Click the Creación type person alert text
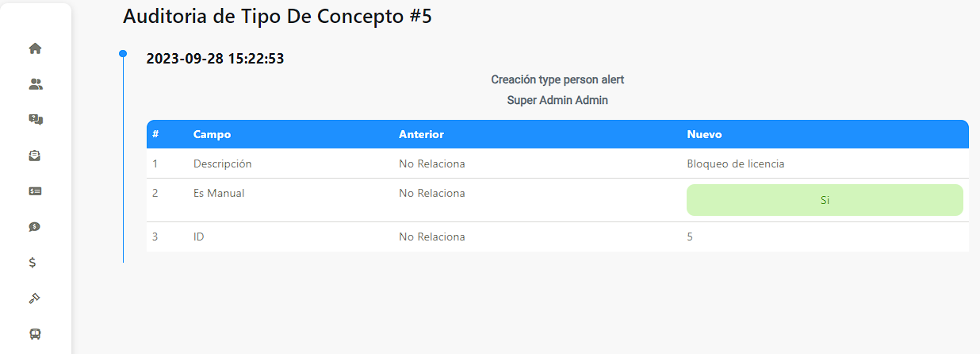Screen dimensions: 980x354 (557, 79)
